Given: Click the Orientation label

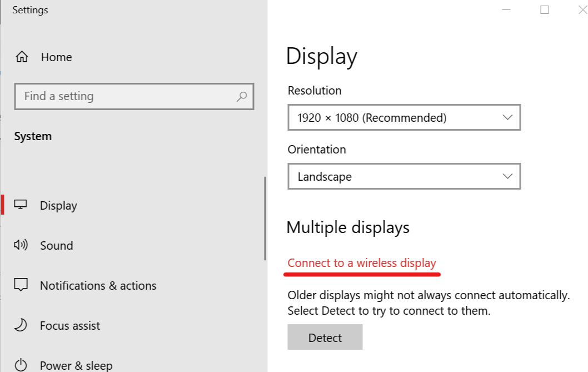Looking at the screenshot, I should pyautogui.click(x=316, y=150).
